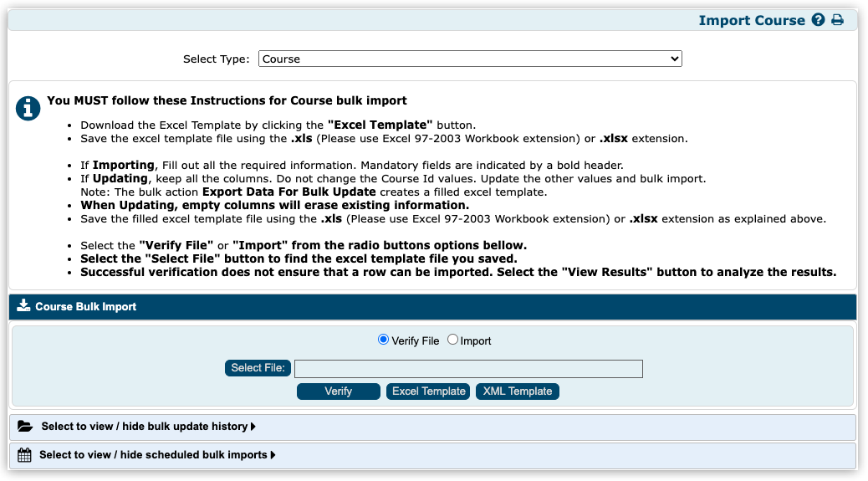
Task: Choose the Import radio button
Action: click(452, 340)
